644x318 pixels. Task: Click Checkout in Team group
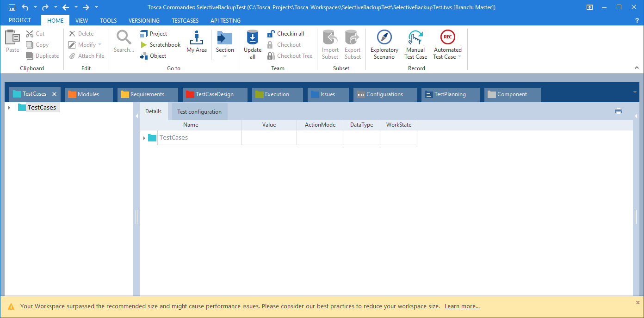[284, 45]
